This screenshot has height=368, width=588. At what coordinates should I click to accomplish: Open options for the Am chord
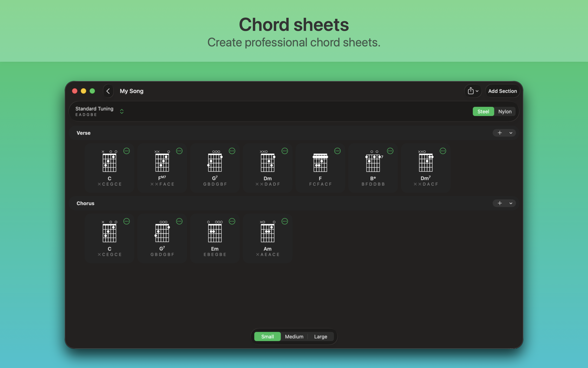tap(285, 221)
